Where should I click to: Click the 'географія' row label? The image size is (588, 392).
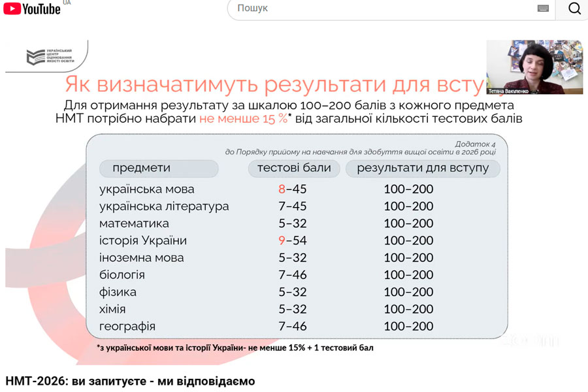(x=127, y=327)
